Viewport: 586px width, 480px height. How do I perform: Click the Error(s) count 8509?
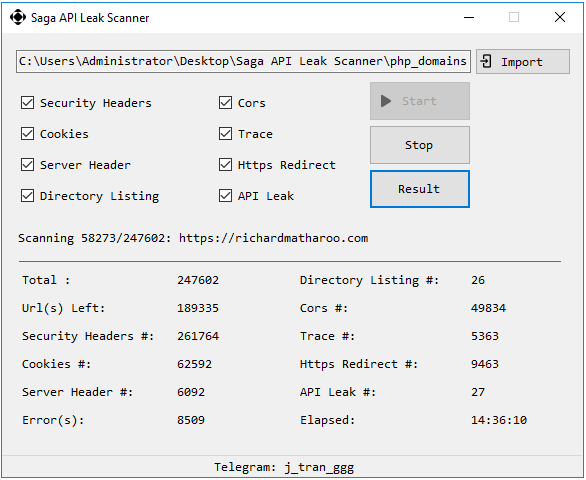click(x=191, y=420)
